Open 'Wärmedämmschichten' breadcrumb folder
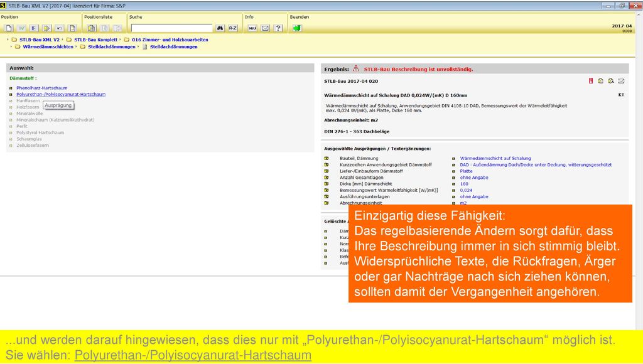 pos(48,46)
